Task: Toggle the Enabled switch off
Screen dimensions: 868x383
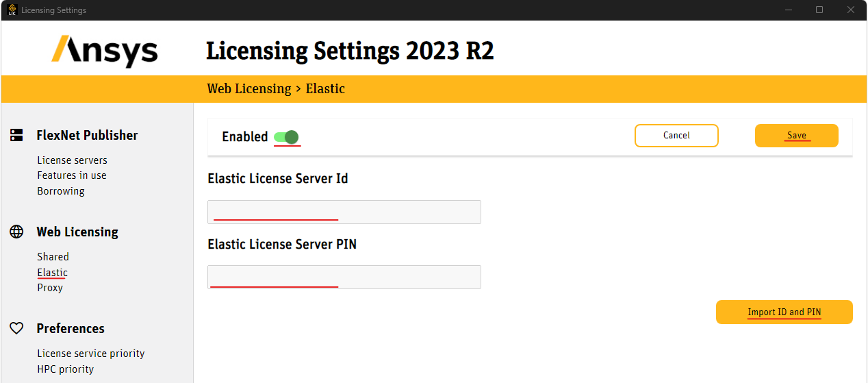Action: point(286,137)
